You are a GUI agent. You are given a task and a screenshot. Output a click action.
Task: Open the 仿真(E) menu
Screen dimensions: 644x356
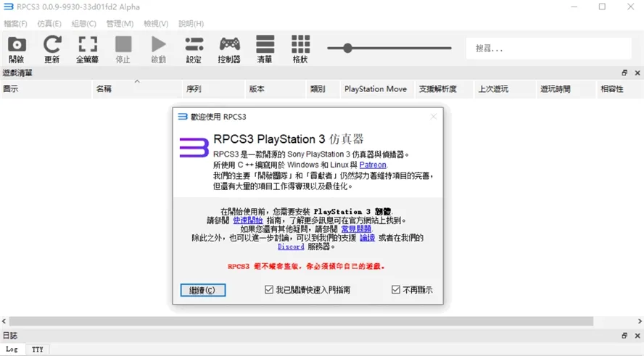point(49,24)
